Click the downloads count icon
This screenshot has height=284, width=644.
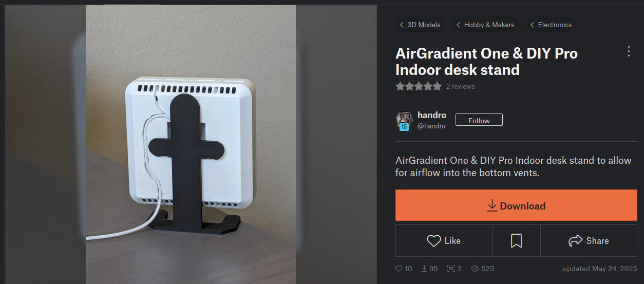[425, 269]
